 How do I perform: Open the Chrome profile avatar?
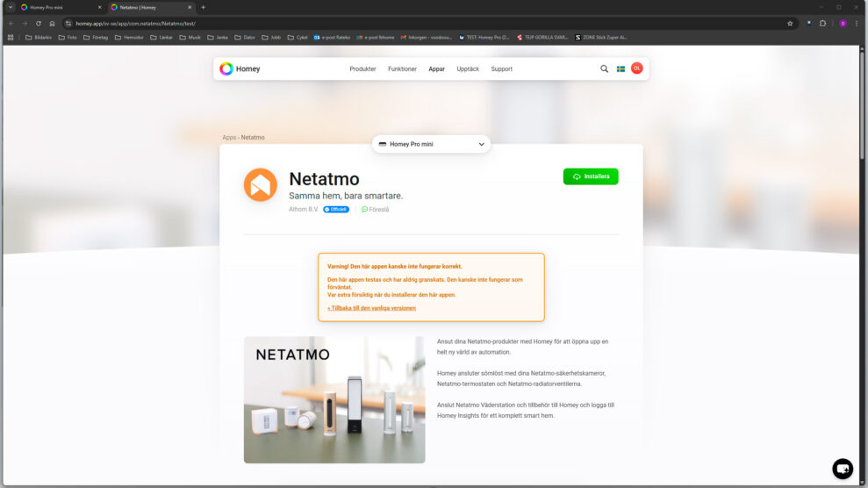point(843,23)
